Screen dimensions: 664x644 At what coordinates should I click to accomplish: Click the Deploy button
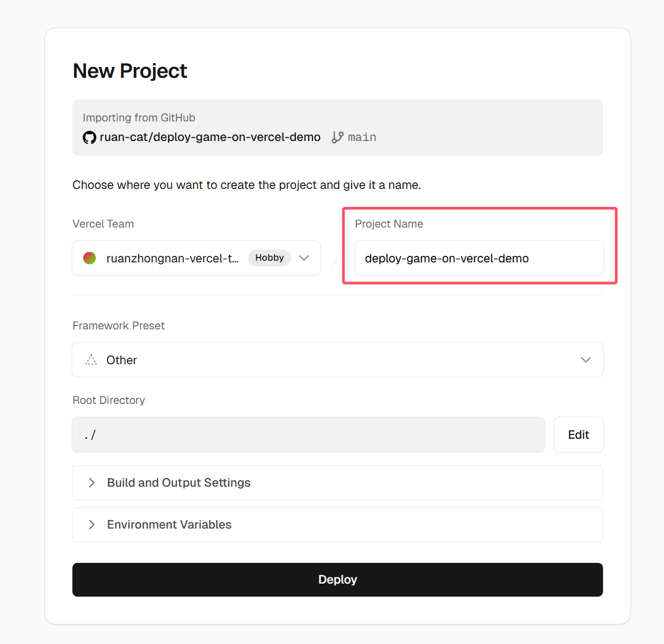[x=337, y=580]
